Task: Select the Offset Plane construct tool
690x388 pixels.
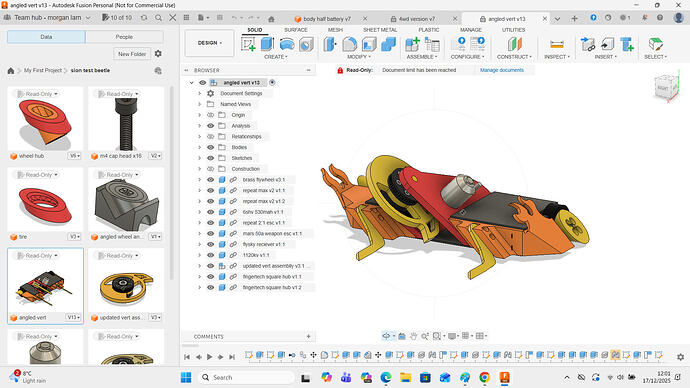Action: pyautogui.click(x=514, y=44)
